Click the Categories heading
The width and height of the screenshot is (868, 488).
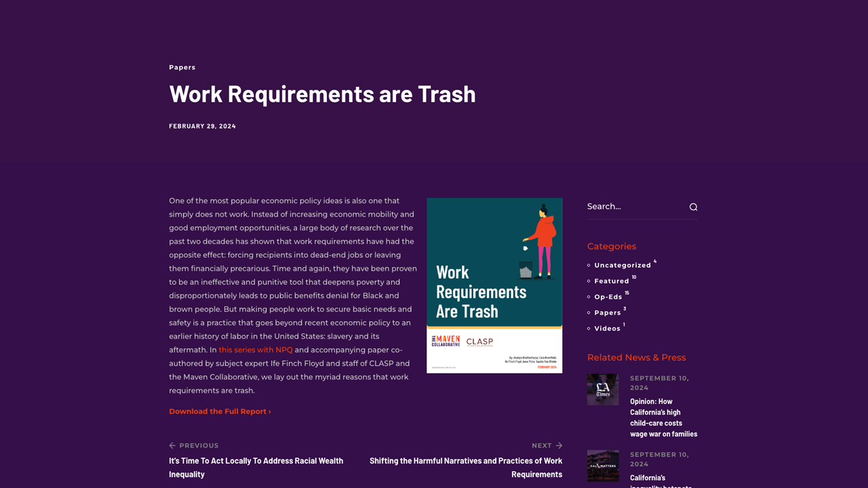[x=612, y=246]
